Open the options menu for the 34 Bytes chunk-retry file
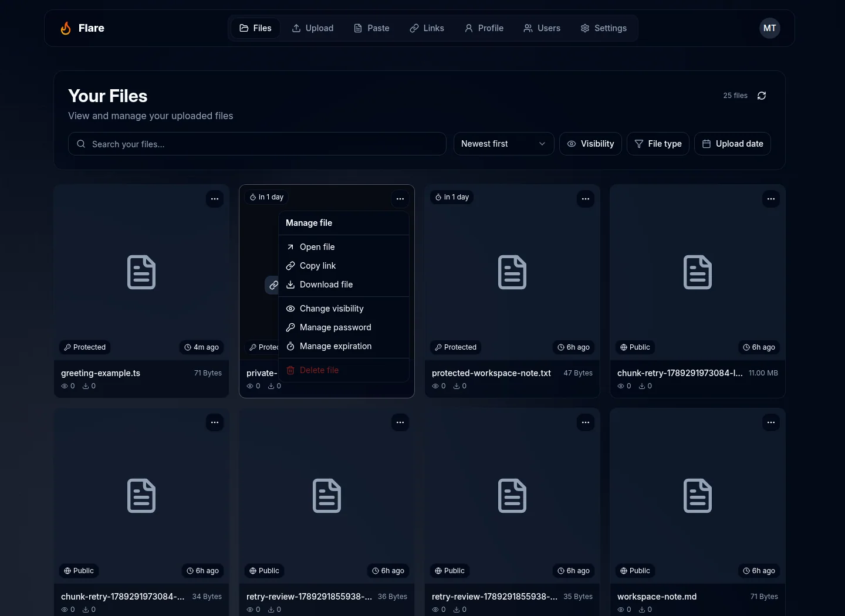Image resolution: width=845 pixels, height=616 pixels. pos(215,422)
